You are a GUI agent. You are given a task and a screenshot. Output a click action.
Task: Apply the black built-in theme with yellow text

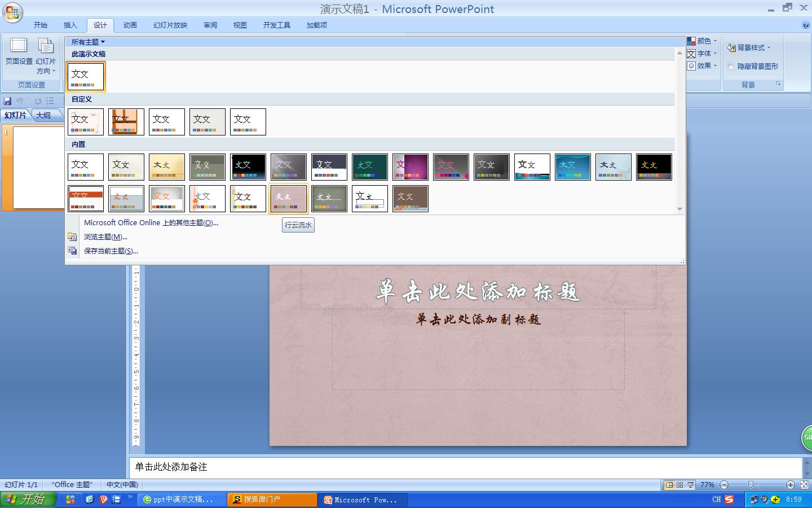coord(654,167)
